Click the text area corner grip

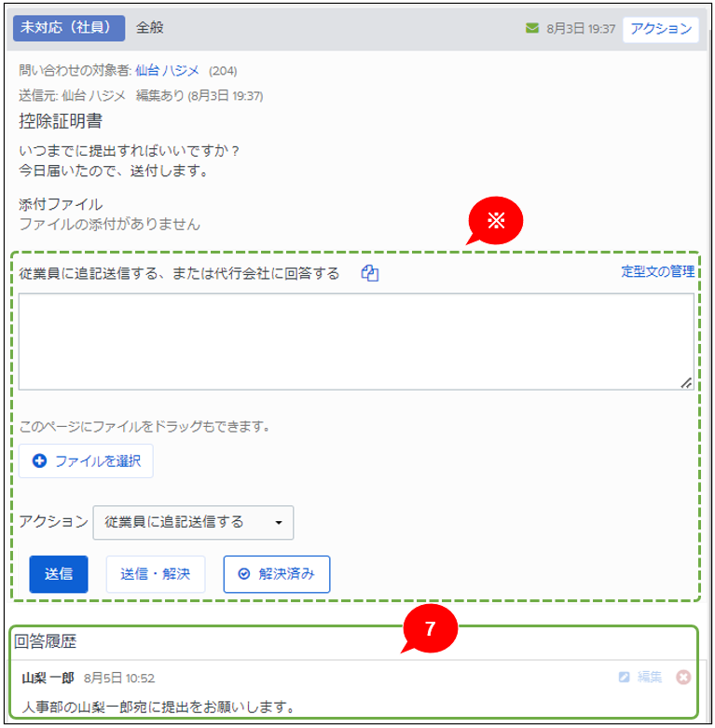686,382
